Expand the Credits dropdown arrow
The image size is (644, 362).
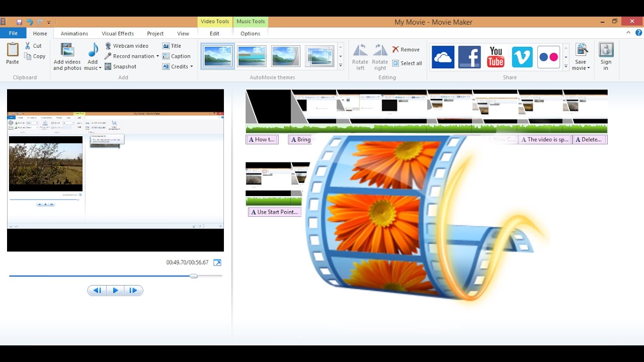192,66
